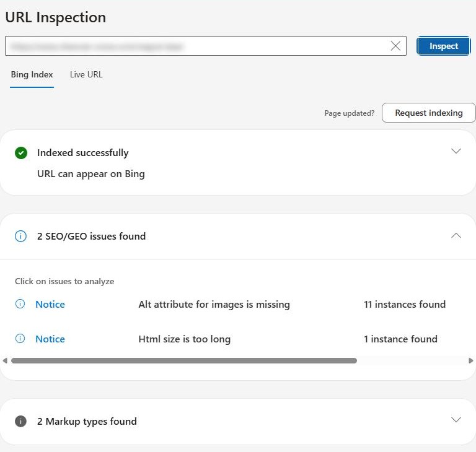Viewport: 476px width, 452px height.
Task: Click the scrollbar left arrow
Action: point(5,361)
